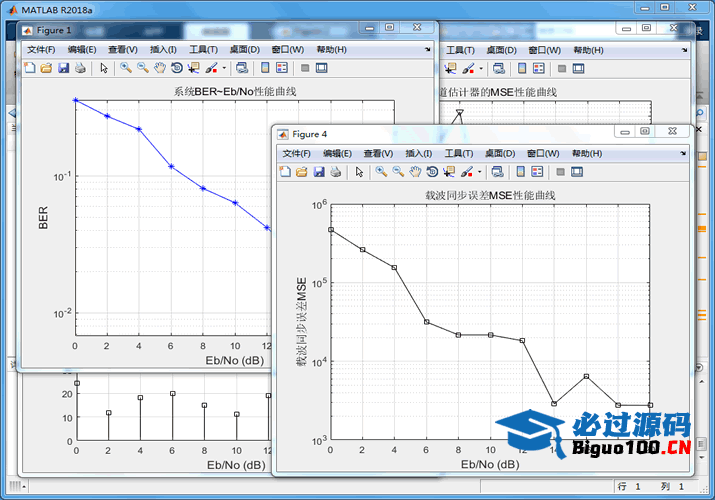This screenshot has height=500, width=715.
Task: Dock Figure 4 using menu bar arrow
Action: point(683,154)
